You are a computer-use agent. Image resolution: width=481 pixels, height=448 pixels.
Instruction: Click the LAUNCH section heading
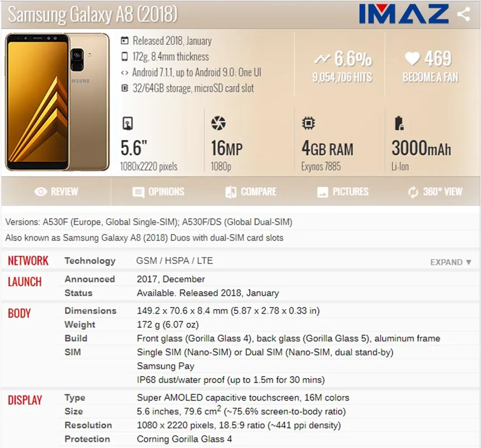coord(25,282)
